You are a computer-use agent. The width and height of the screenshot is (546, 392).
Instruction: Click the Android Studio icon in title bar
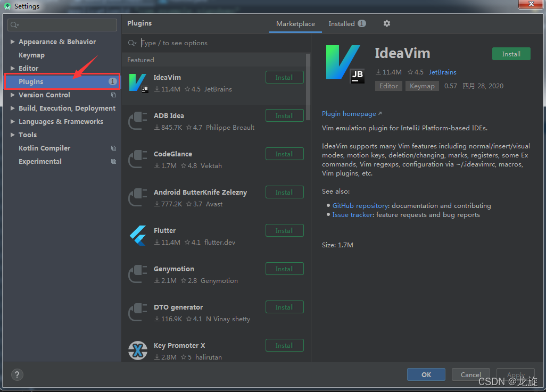(x=7, y=6)
